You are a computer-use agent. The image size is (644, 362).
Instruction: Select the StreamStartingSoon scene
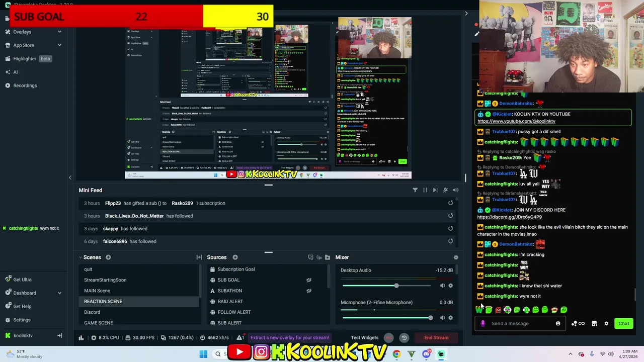pyautogui.click(x=138, y=280)
